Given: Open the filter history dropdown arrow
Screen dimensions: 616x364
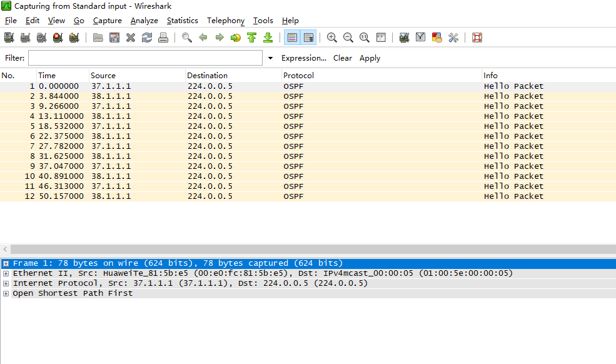Looking at the screenshot, I should (270, 58).
